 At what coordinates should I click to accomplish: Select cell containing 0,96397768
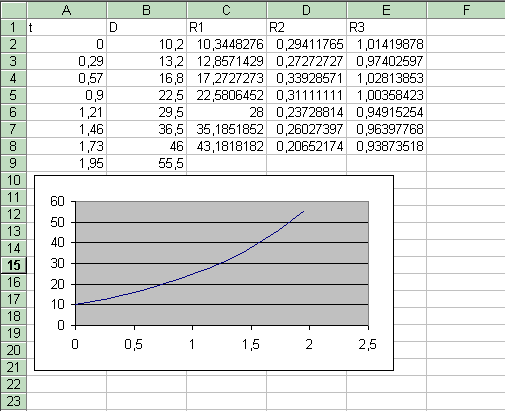(387, 129)
